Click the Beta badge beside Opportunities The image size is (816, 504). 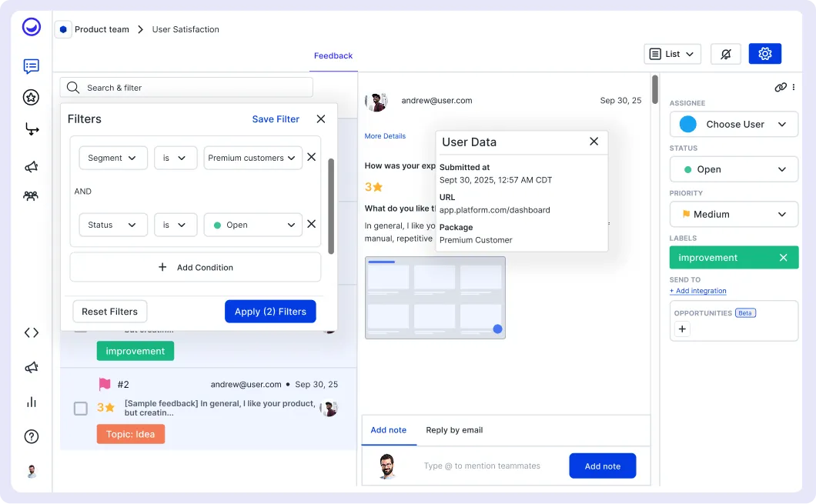click(x=745, y=312)
